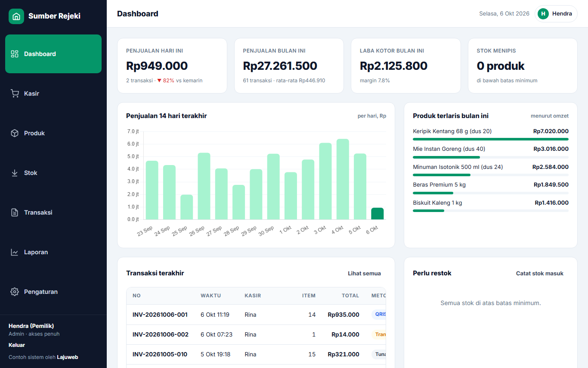Click the WAKTU column header
This screenshot has height=368, width=588.
click(211, 296)
